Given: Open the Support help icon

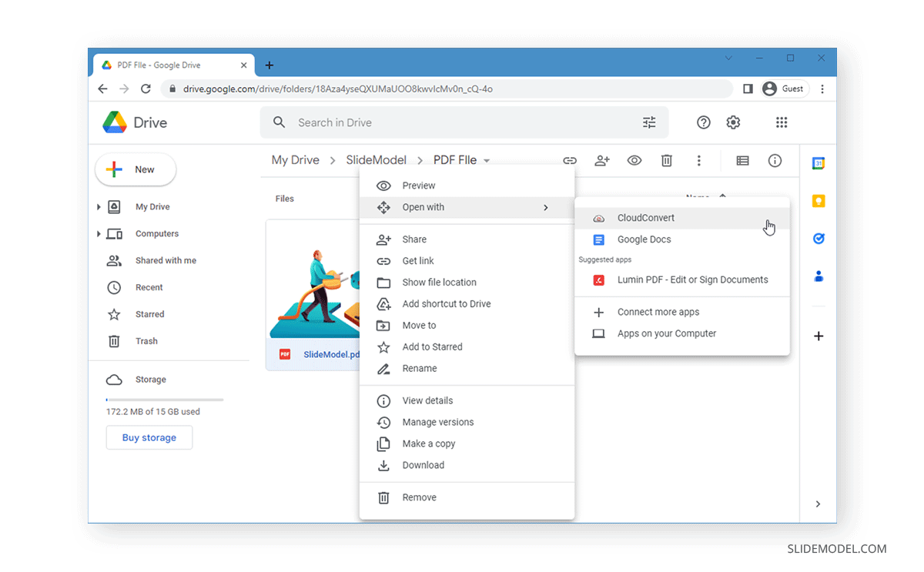Looking at the screenshot, I should (703, 122).
